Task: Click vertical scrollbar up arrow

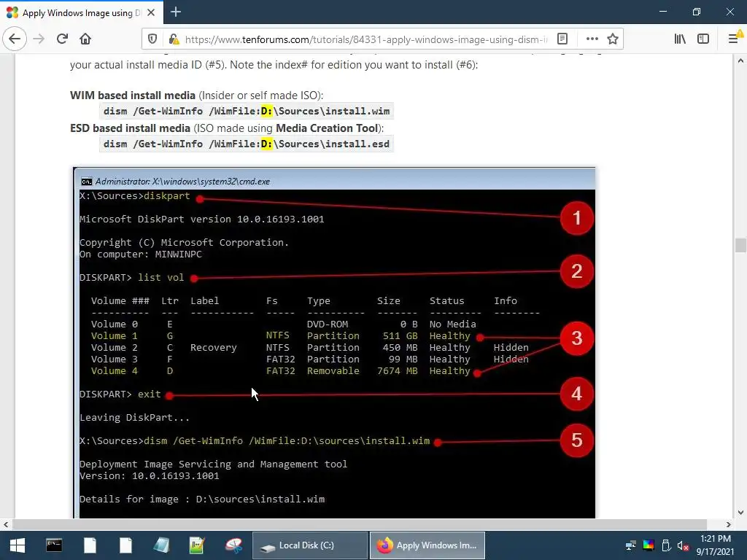Action: click(740, 61)
